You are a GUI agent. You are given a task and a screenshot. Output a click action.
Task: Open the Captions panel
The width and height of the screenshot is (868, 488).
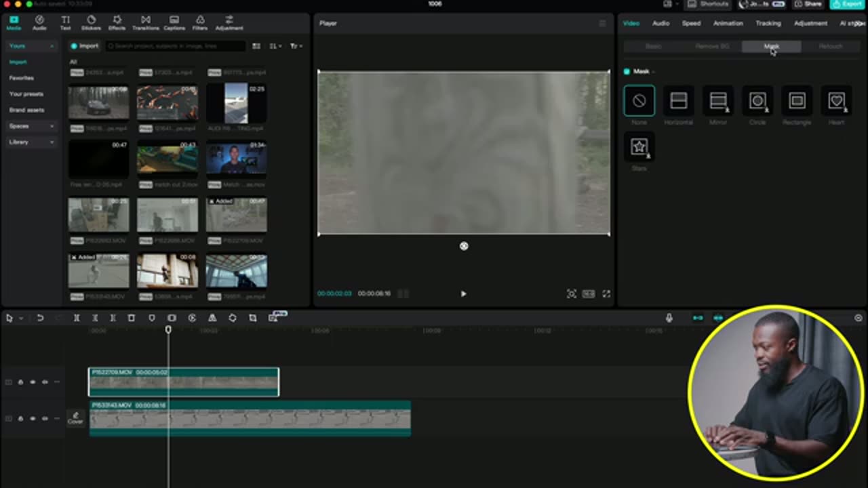click(174, 23)
